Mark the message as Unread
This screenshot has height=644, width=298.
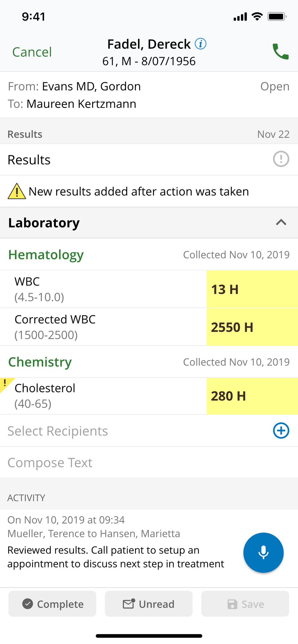(x=149, y=604)
